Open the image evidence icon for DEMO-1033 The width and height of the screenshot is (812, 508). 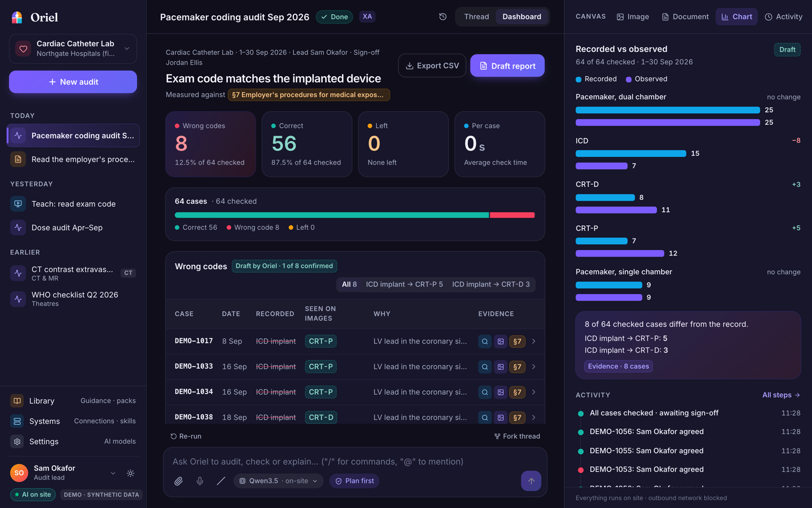pos(500,367)
